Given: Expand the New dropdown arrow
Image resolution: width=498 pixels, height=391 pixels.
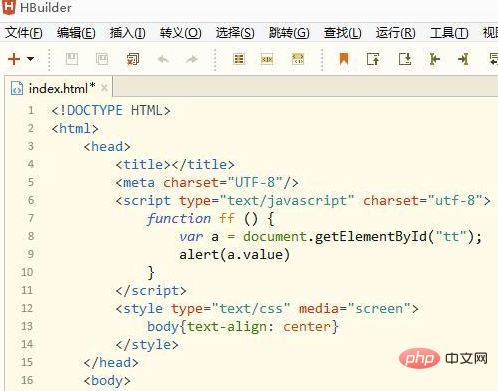Looking at the screenshot, I should pos(30,59).
